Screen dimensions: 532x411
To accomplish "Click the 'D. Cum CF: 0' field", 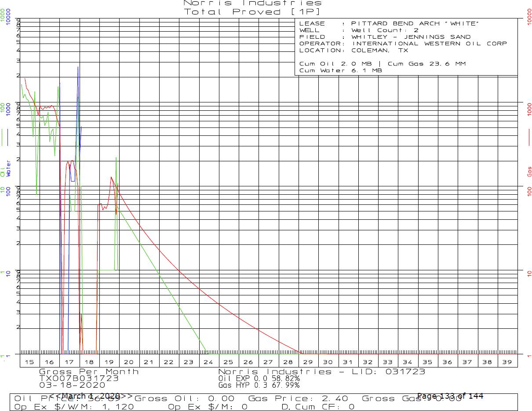I will (x=317, y=407).
